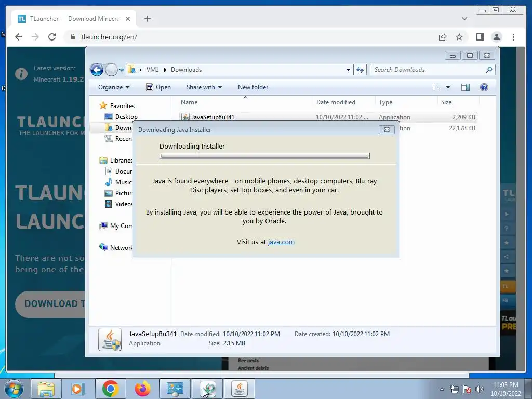Click New folder in Explorer toolbar
The width and height of the screenshot is (532, 399).
click(x=253, y=87)
